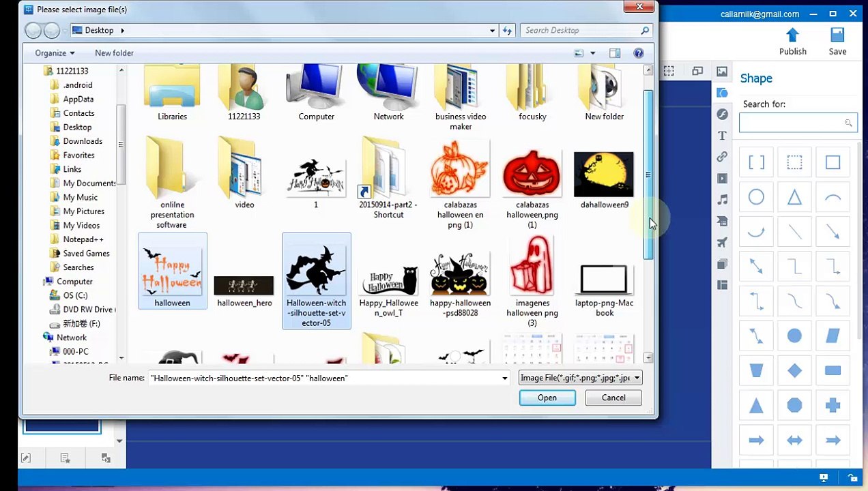Viewport: 868px width, 491px height.
Task: Click the Help icon in file dialog
Action: [639, 53]
